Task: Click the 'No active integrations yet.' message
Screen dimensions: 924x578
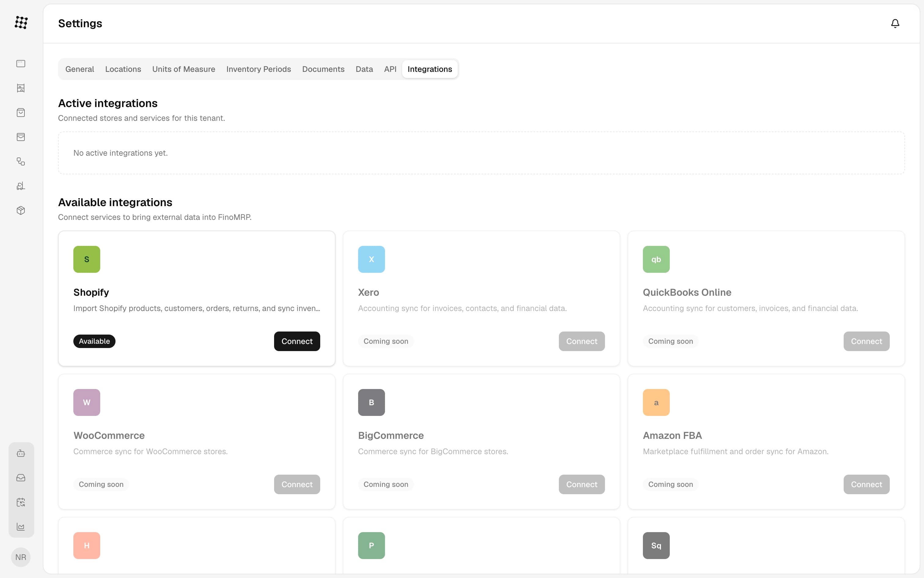Action: tap(120, 153)
